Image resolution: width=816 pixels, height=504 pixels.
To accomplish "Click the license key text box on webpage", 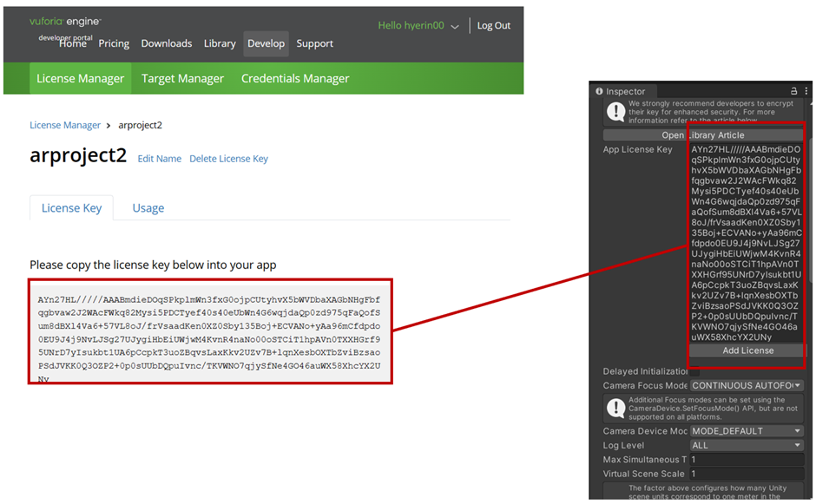I will (210, 332).
